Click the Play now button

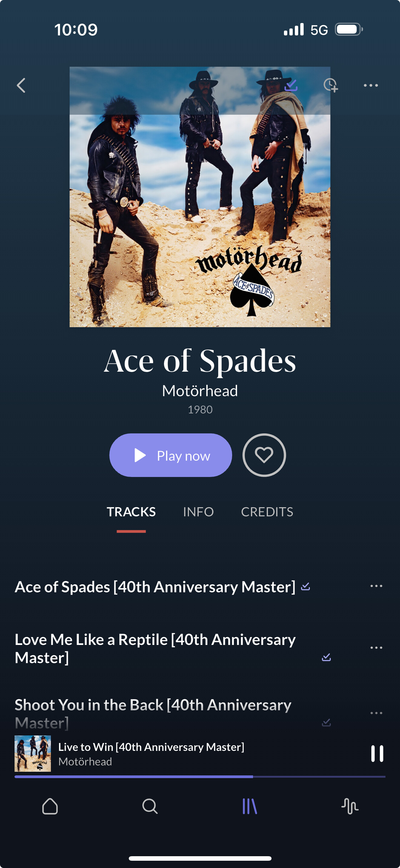coord(171,455)
